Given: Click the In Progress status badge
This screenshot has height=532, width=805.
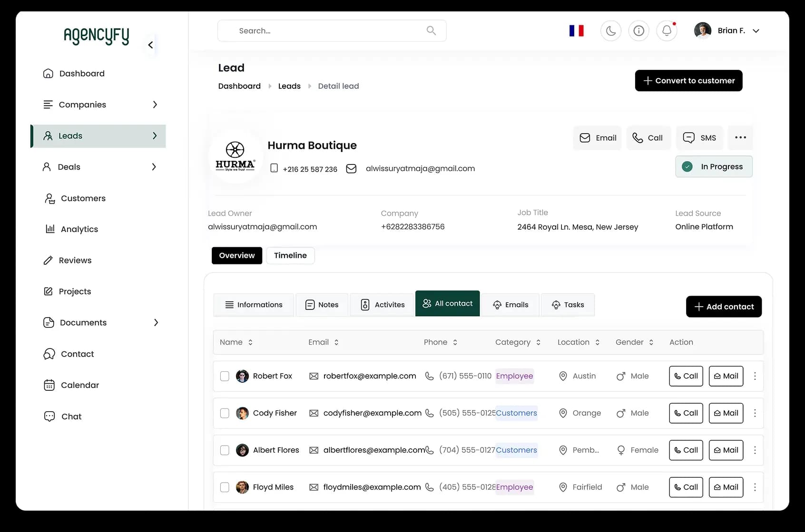Looking at the screenshot, I should click(714, 166).
